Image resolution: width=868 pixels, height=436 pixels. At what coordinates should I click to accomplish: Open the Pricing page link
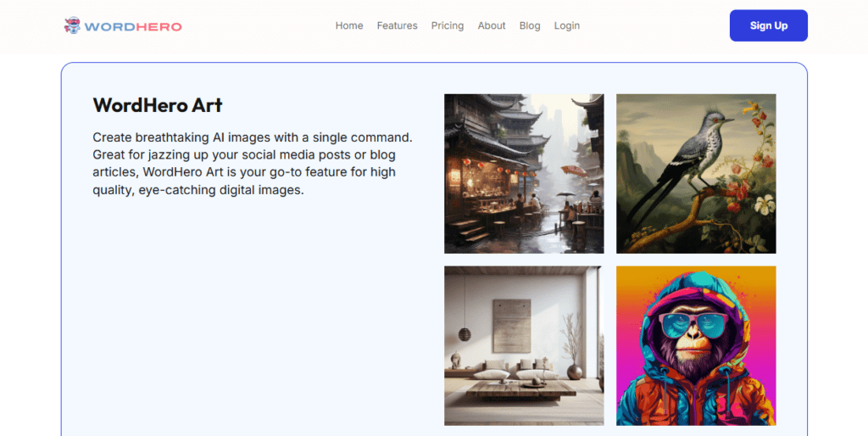tap(447, 25)
